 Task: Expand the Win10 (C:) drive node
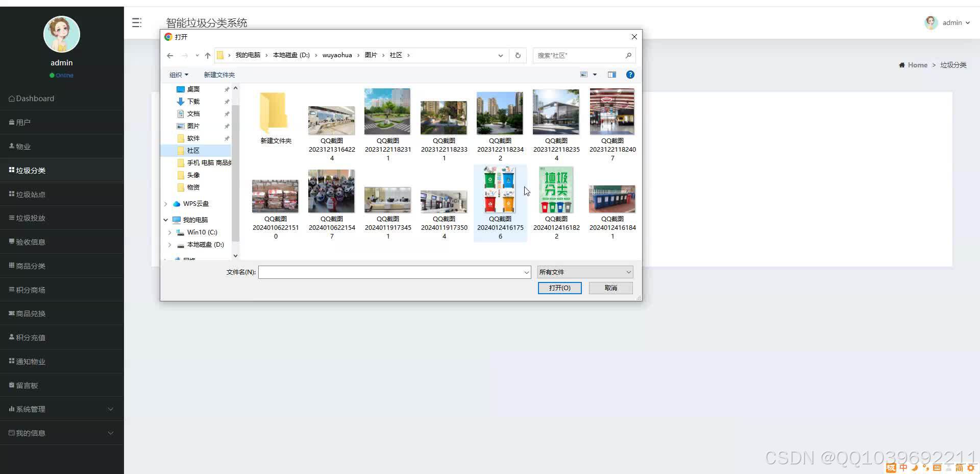click(169, 232)
